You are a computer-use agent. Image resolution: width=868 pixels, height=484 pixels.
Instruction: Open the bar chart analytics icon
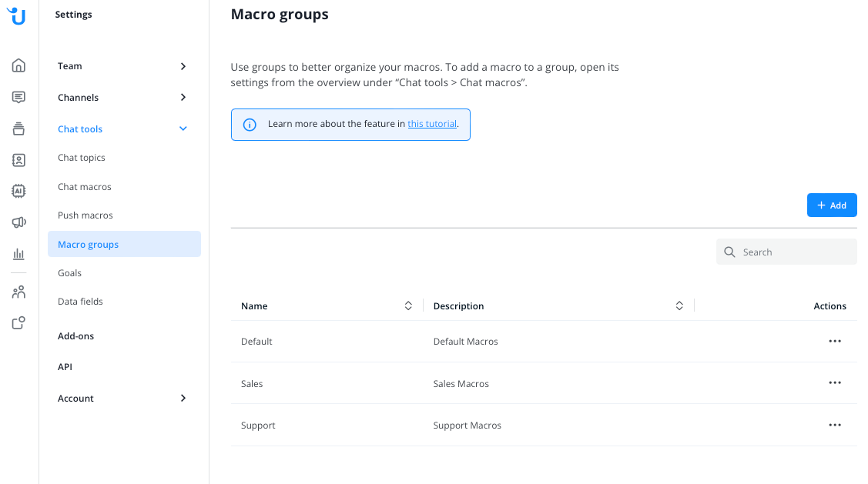click(x=18, y=254)
